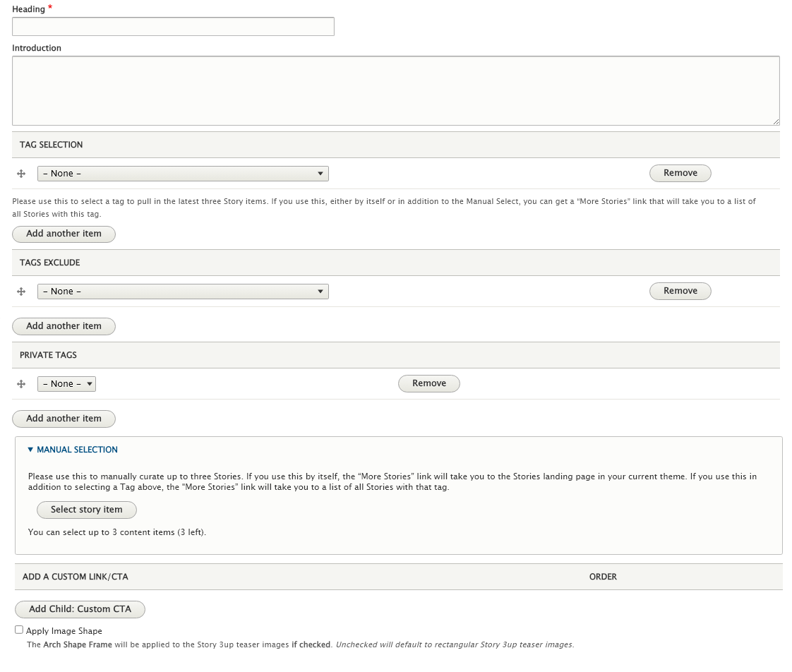Remove the Private Tags item
Image resolution: width=792 pixels, height=672 pixels.
coord(429,383)
